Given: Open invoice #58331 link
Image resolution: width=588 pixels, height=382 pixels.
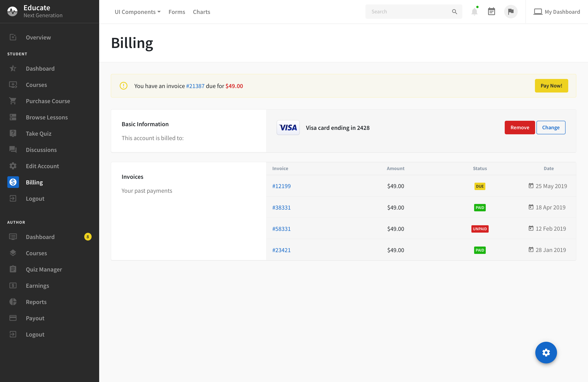Looking at the screenshot, I should (x=281, y=229).
